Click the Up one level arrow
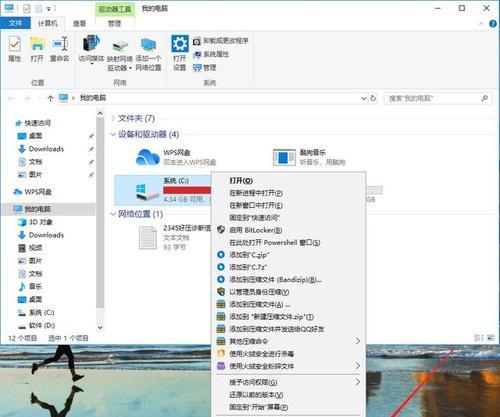The width and height of the screenshot is (500, 417). [50, 98]
